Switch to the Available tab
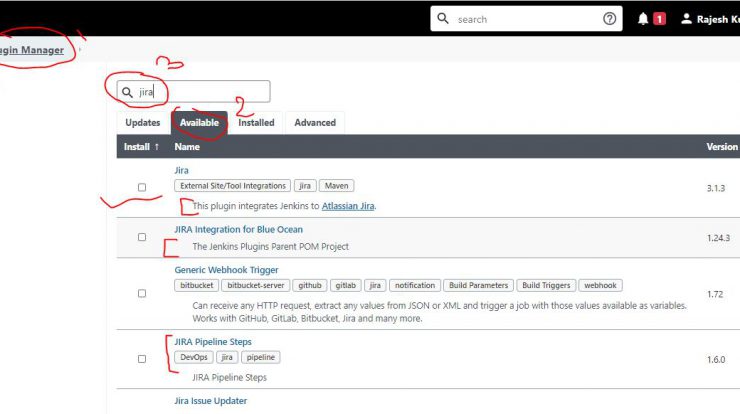The width and height of the screenshot is (740, 414). pos(199,123)
